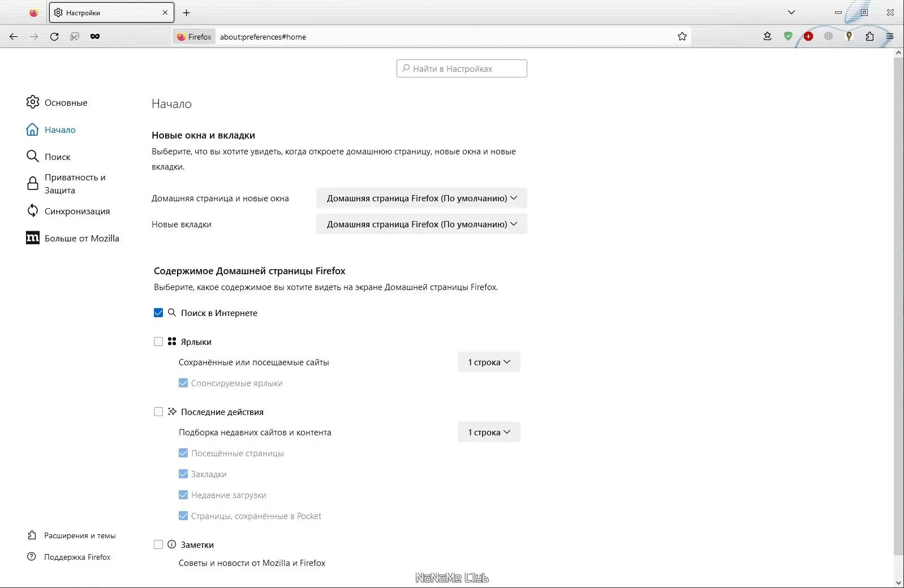Open Домашняя страница и новые окна dropdown
This screenshot has width=904, height=588.
coord(421,198)
